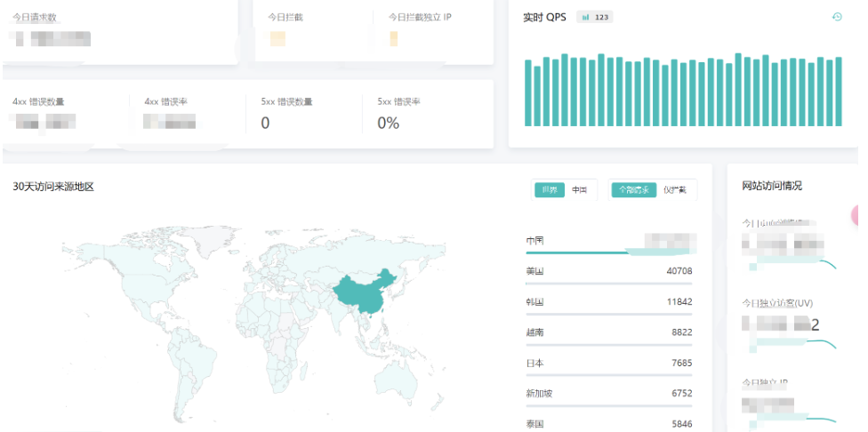Select the 泰国 row showing 5846
Viewport: 868px width, 432px height.
[x=608, y=424]
